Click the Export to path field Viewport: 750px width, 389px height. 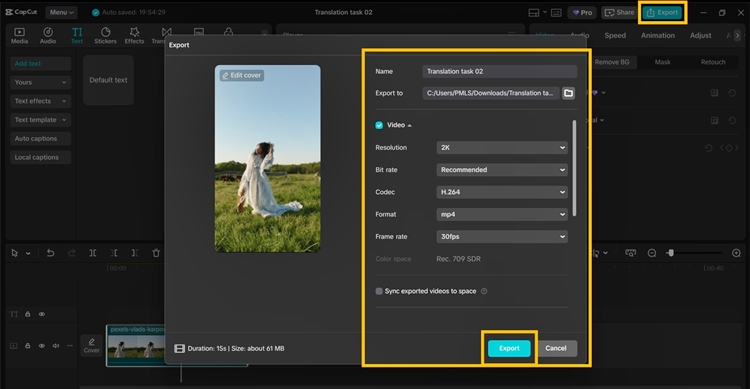490,93
